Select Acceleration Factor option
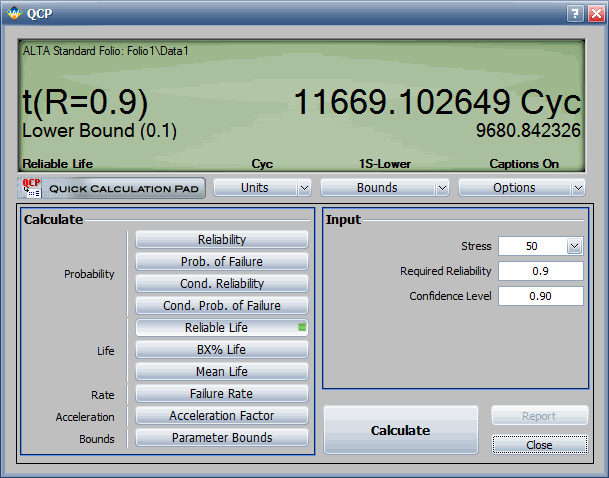The image size is (609, 478). coord(221,416)
